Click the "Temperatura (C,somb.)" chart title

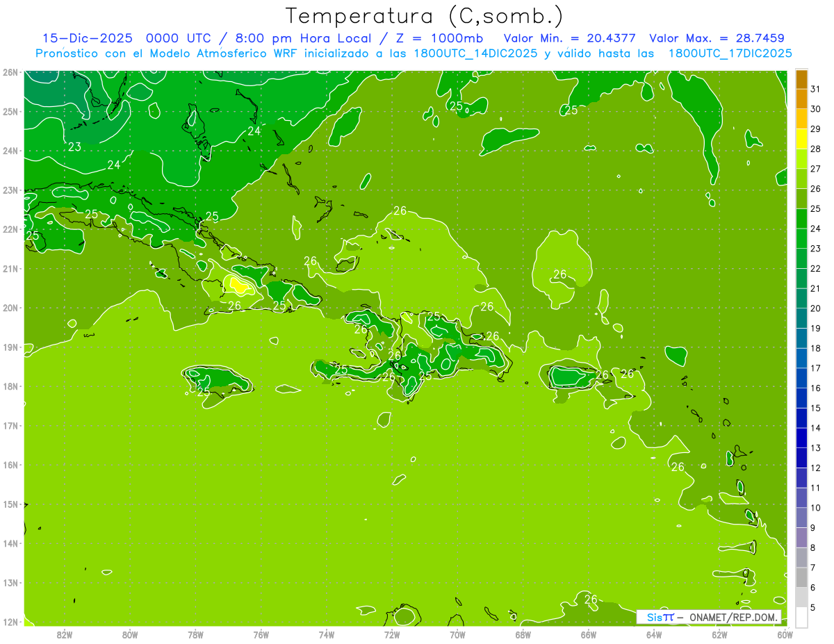(425, 17)
